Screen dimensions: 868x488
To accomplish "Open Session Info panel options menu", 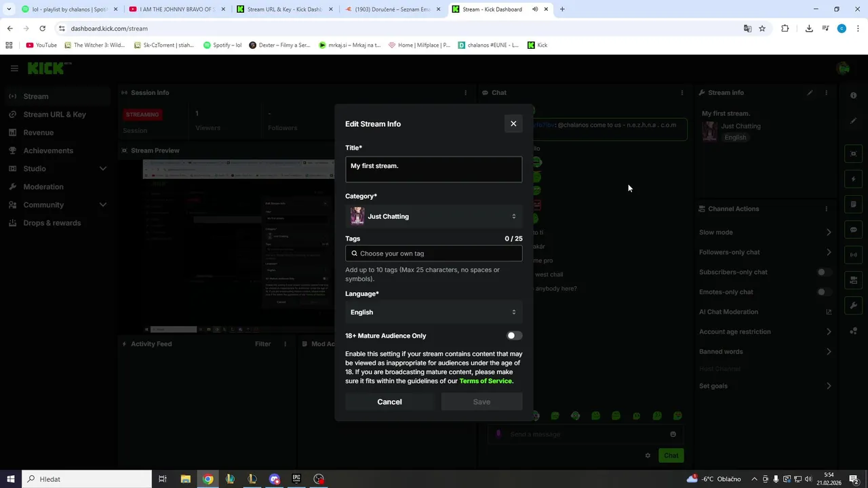I will click(465, 93).
